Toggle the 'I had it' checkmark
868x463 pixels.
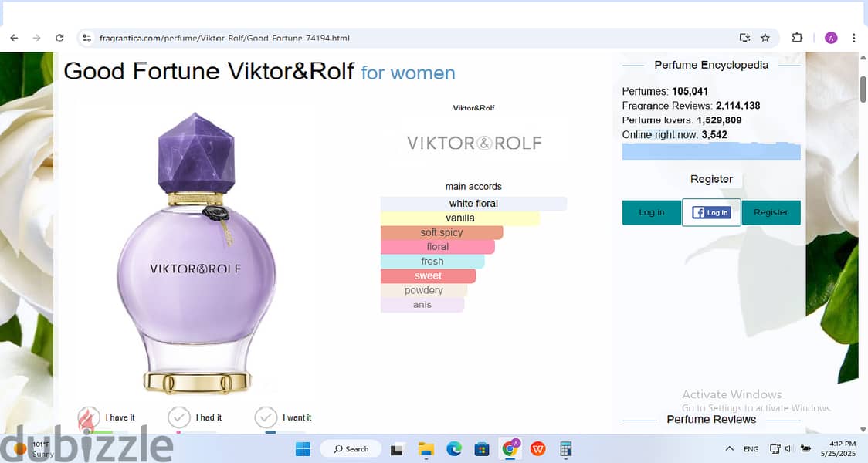179,417
